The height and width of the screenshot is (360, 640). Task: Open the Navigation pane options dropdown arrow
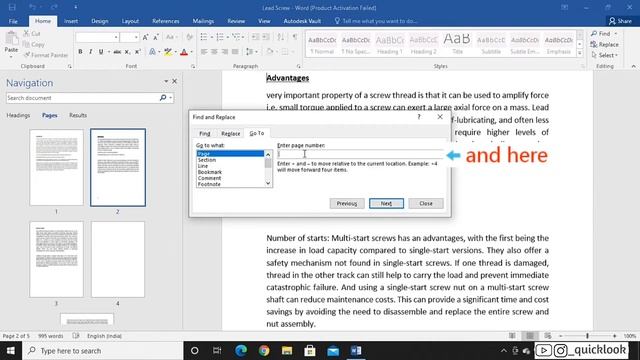[166, 81]
